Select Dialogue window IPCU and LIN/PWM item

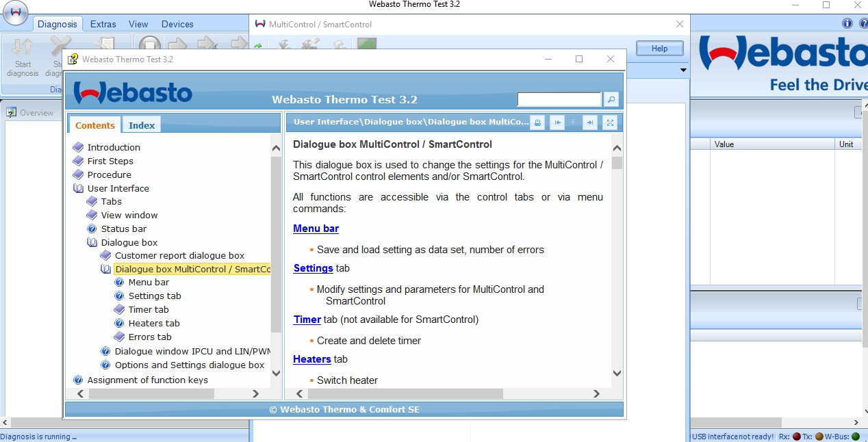[193, 351]
